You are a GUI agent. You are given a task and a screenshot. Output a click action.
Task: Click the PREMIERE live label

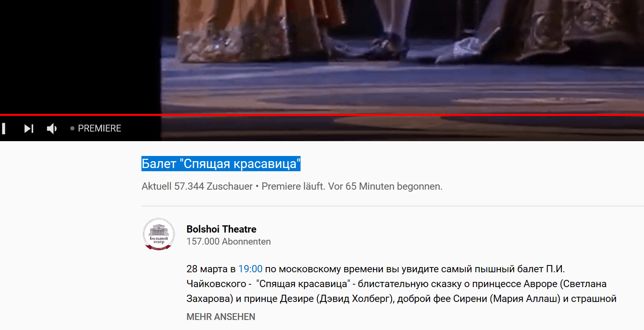point(99,128)
